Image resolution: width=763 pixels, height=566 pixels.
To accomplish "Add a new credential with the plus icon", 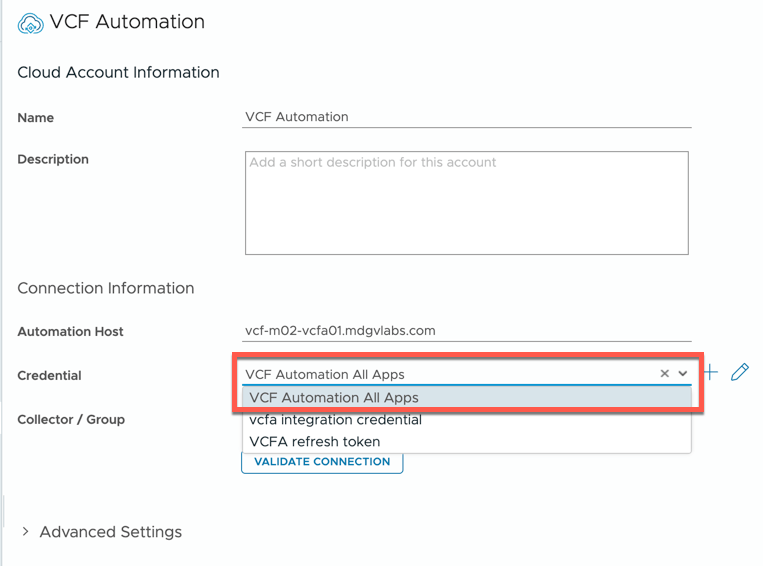I will [x=710, y=373].
